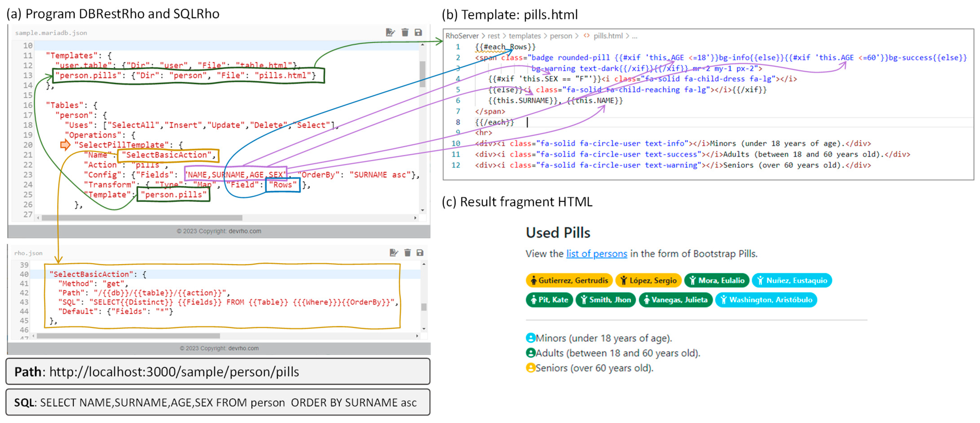The width and height of the screenshot is (980, 423).
Task: Click the right arrow of rho.json horizontal scrollbar
Action: click(x=417, y=336)
